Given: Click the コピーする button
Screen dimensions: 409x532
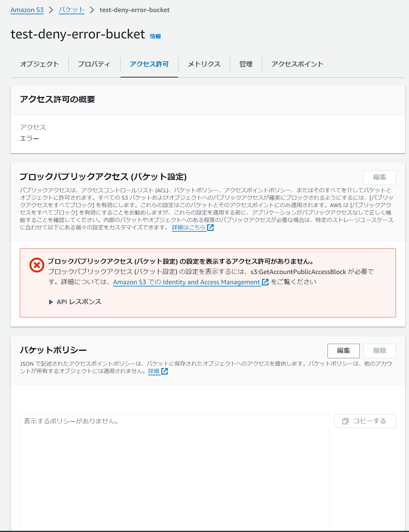Looking at the screenshot, I should point(365,421).
